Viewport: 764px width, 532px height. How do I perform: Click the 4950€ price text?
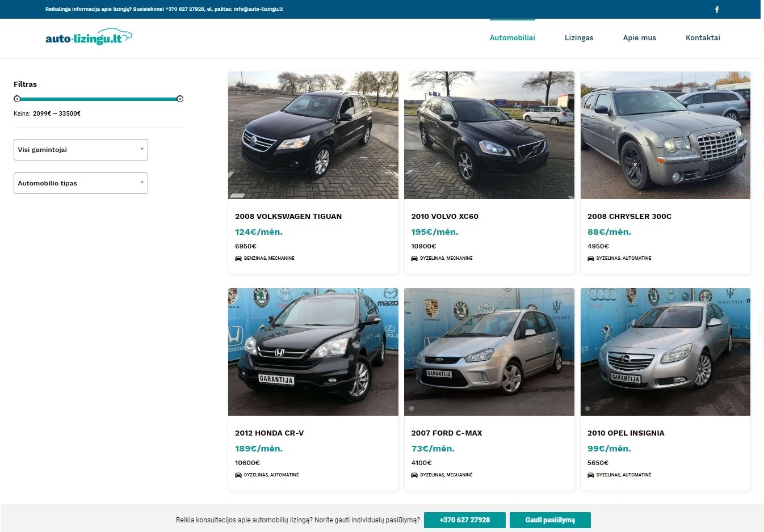(598, 246)
